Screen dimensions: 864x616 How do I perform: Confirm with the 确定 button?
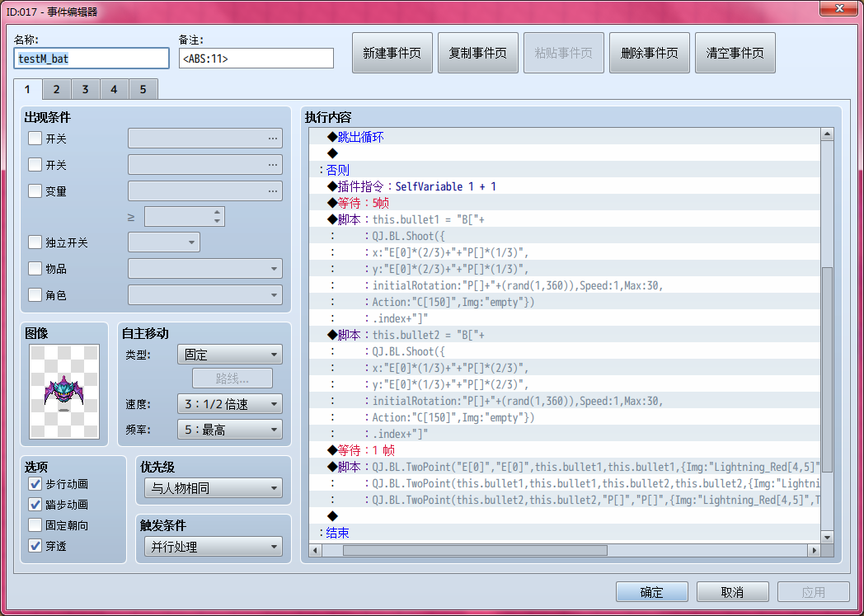(652, 592)
